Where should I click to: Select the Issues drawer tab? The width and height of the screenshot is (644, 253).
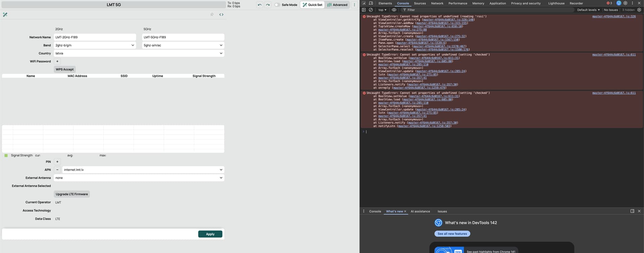point(442,211)
